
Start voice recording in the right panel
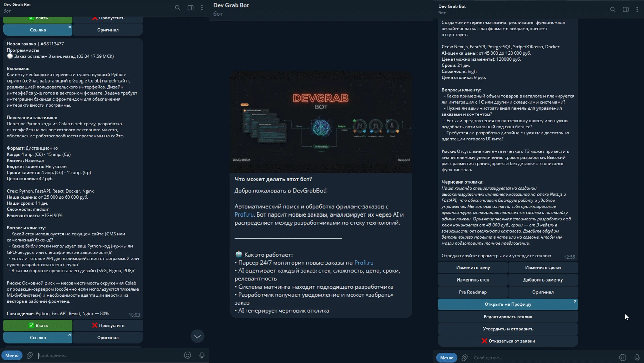pos(637,358)
